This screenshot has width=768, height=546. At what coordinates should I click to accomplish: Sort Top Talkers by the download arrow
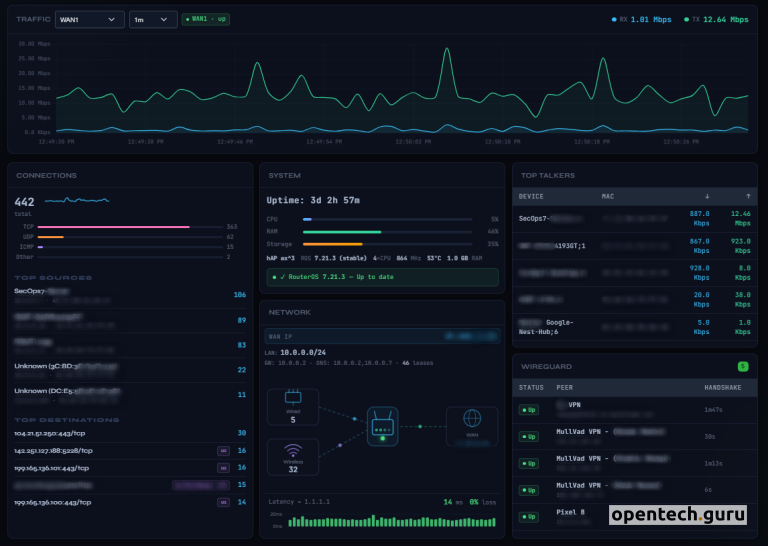(708, 196)
